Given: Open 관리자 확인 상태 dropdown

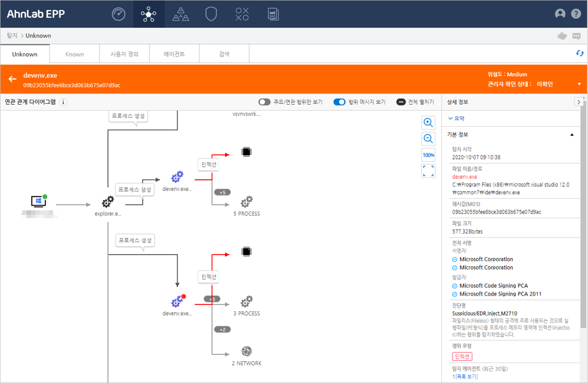Looking at the screenshot, I should (579, 84).
